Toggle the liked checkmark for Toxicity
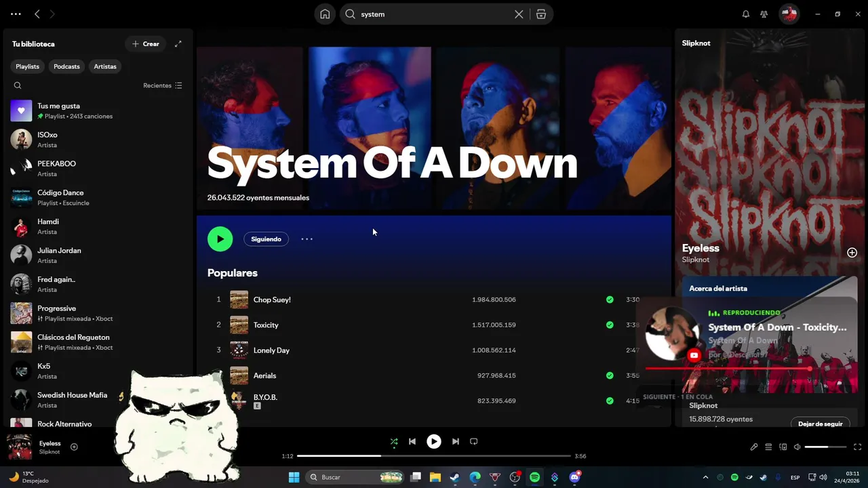The height and width of the screenshot is (488, 868). pos(610,325)
